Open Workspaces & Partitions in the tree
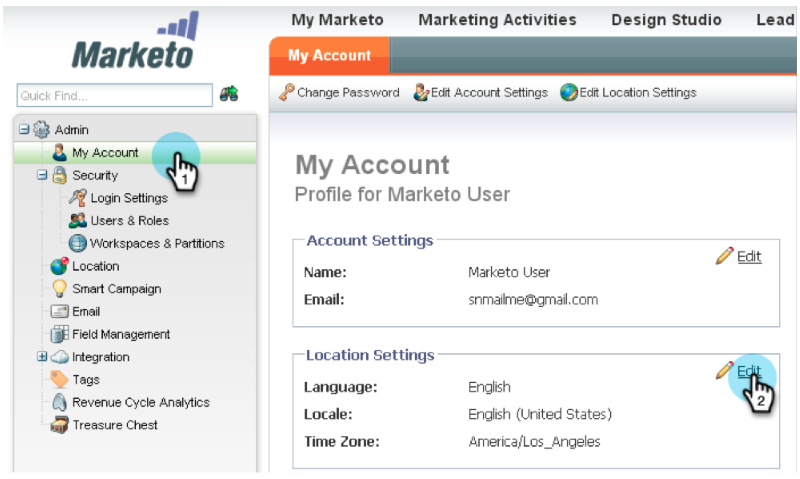 pos(157,243)
